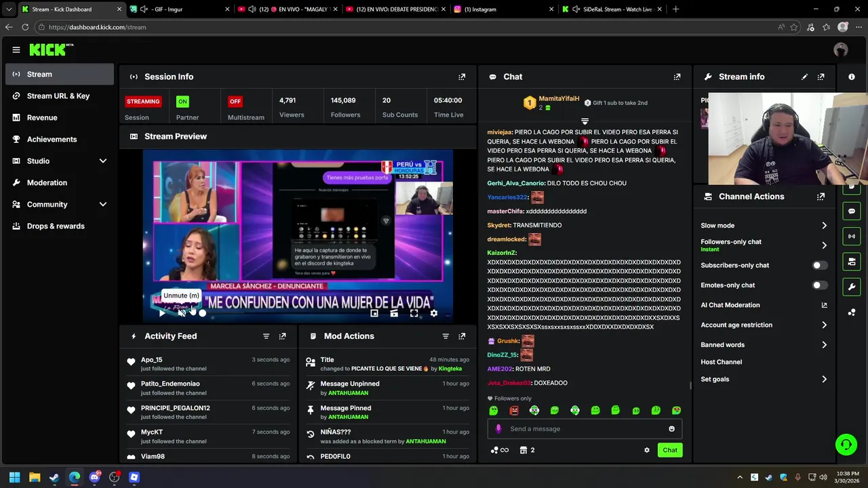Screen dimensions: 868x488
Task: Pop out the Chat panel
Action: tap(677, 77)
